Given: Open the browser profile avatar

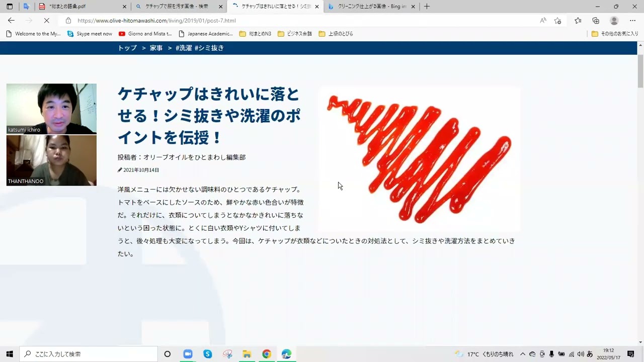Looking at the screenshot, I should point(614,21).
